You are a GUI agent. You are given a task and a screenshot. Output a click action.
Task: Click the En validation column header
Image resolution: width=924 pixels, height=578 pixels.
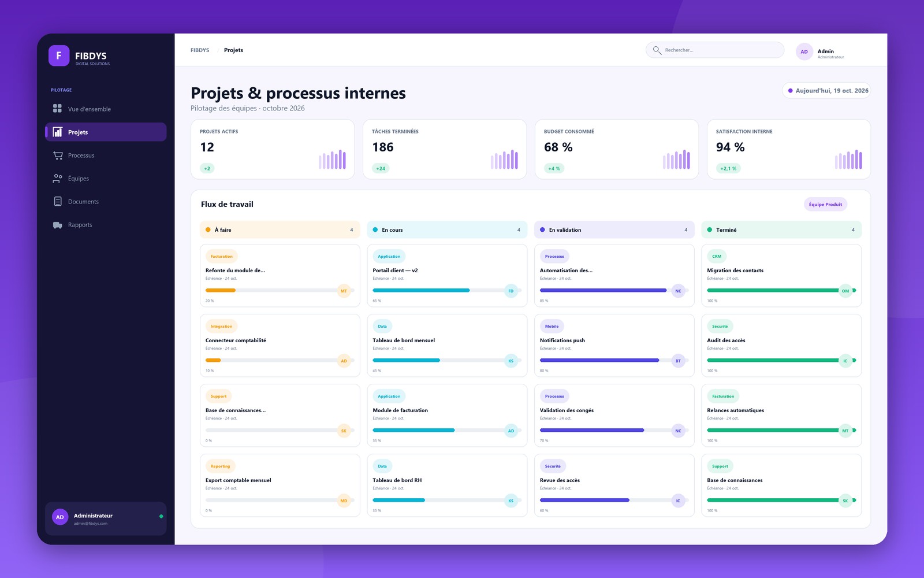click(614, 229)
